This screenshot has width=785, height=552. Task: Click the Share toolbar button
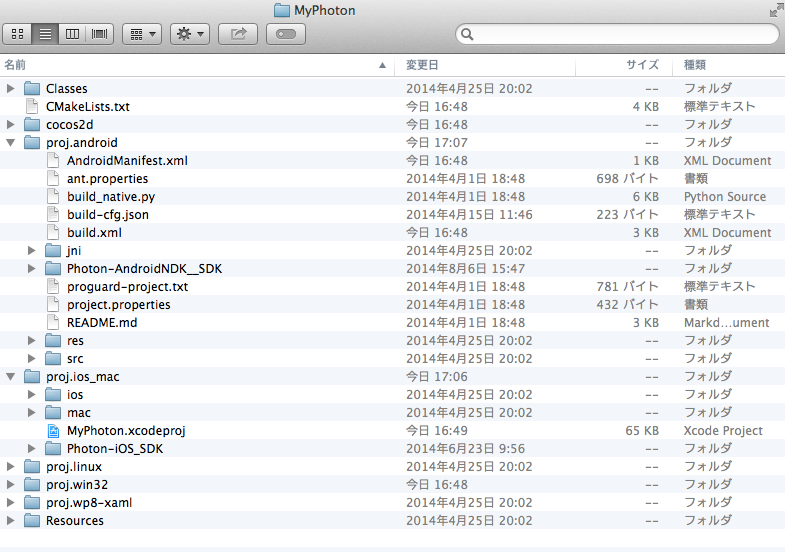[x=238, y=34]
